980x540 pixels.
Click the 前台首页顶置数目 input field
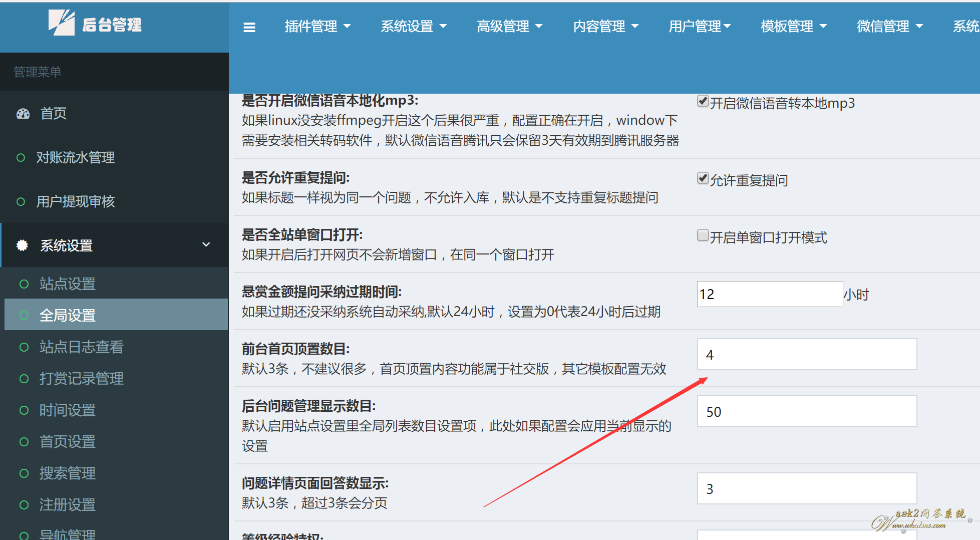point(806,355)
